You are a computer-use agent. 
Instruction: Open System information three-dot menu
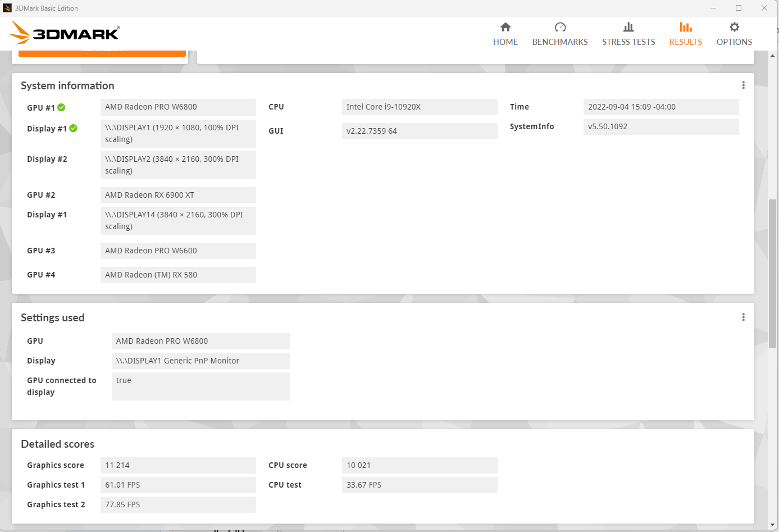pos(743,85)
